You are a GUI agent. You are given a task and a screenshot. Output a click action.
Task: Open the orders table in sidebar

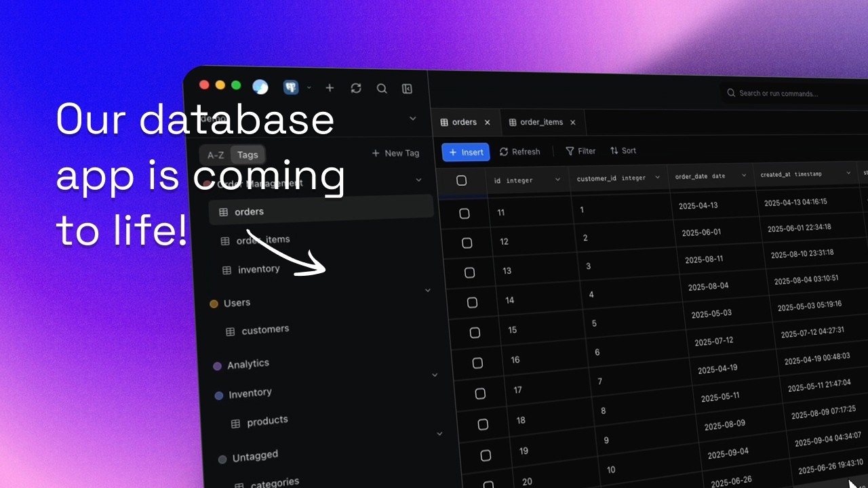click(x=321, y=210)
